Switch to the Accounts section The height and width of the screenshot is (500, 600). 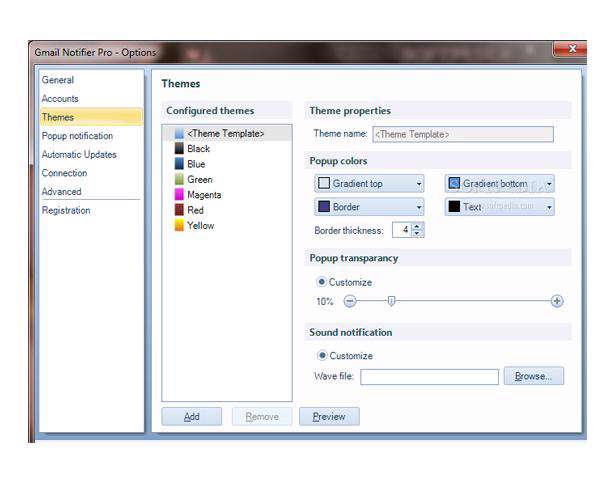click(x=60, y=99)
